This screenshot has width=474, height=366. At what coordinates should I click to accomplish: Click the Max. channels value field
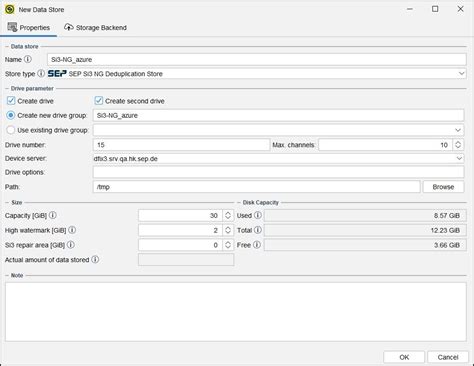pos(385,145)
